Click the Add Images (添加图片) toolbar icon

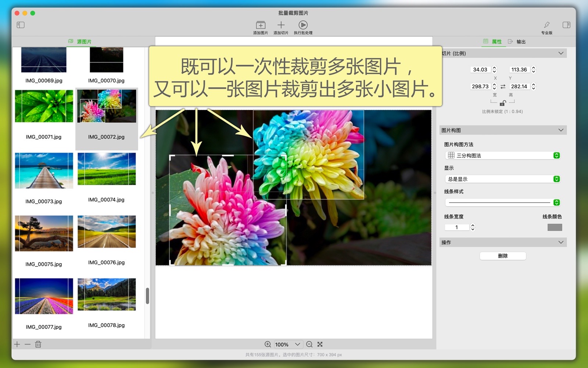pyautogui.click(x=261, y=25)
